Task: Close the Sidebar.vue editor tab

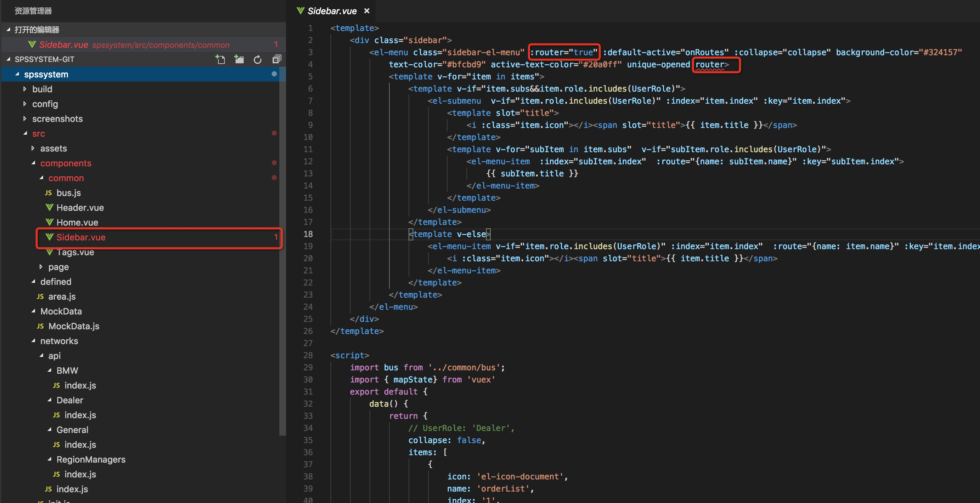Action: [367, 11]
